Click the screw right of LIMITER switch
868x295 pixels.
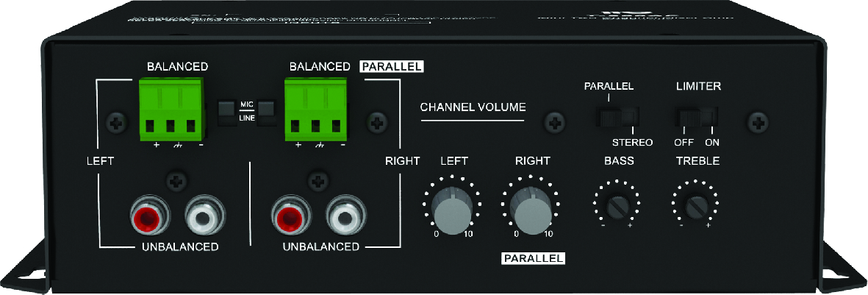tap(758, 122)
